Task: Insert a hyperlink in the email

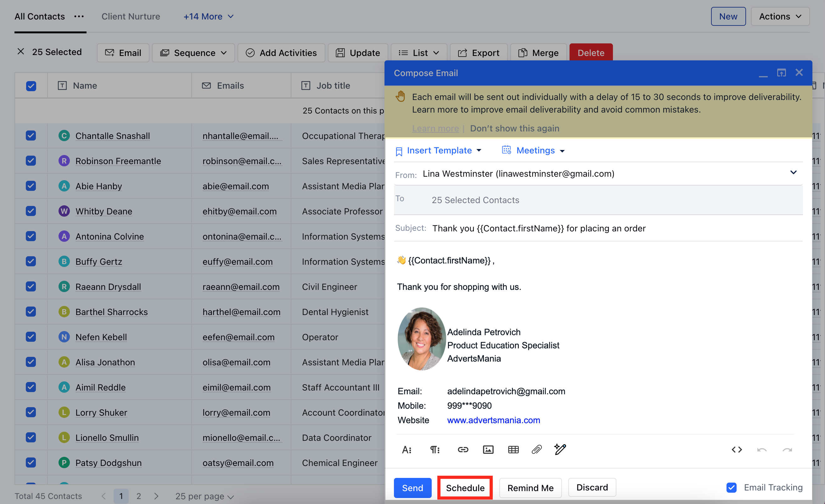Action: tap(463, 450)
